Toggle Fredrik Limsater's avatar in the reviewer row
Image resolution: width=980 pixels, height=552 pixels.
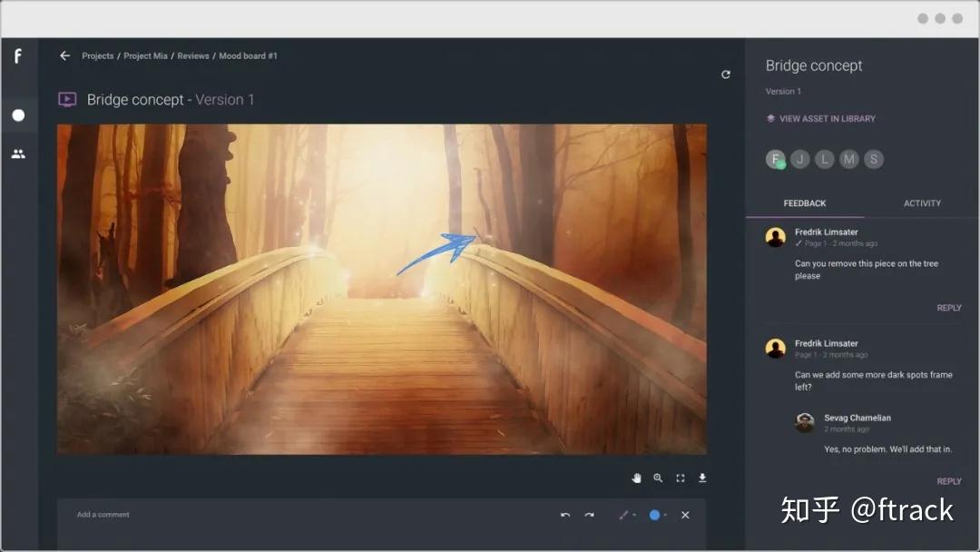tap(774, 159)
